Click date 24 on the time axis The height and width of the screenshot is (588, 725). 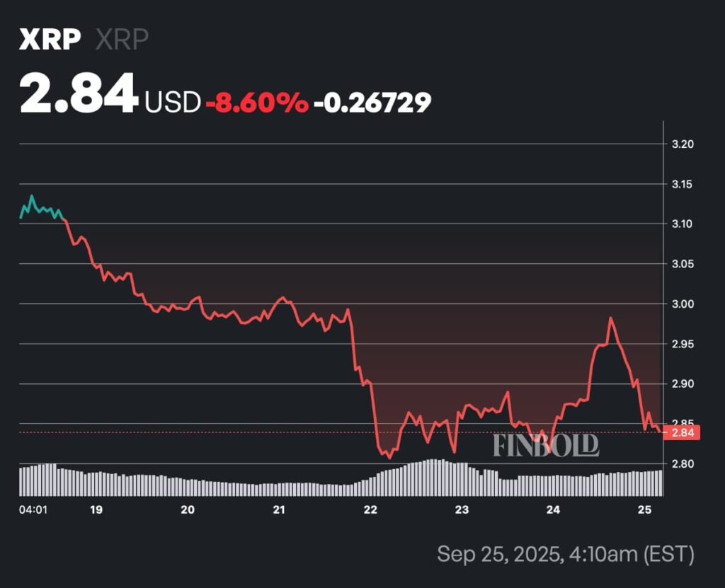554,509
